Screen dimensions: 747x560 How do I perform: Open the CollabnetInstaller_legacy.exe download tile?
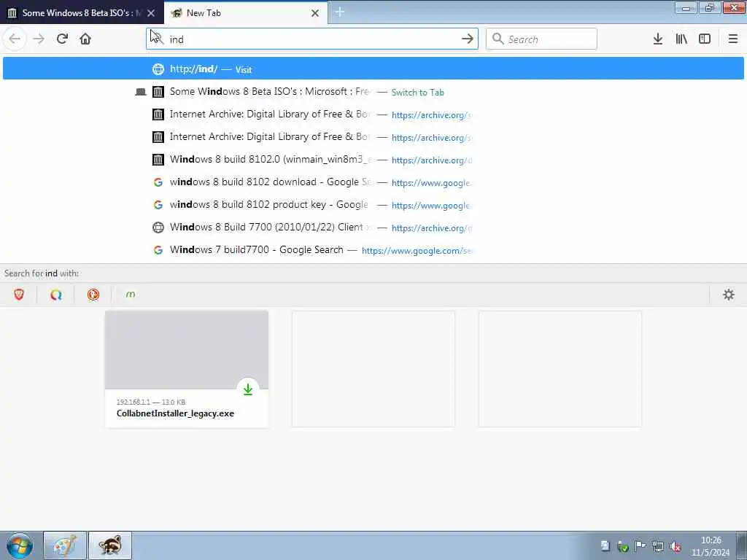187,369
